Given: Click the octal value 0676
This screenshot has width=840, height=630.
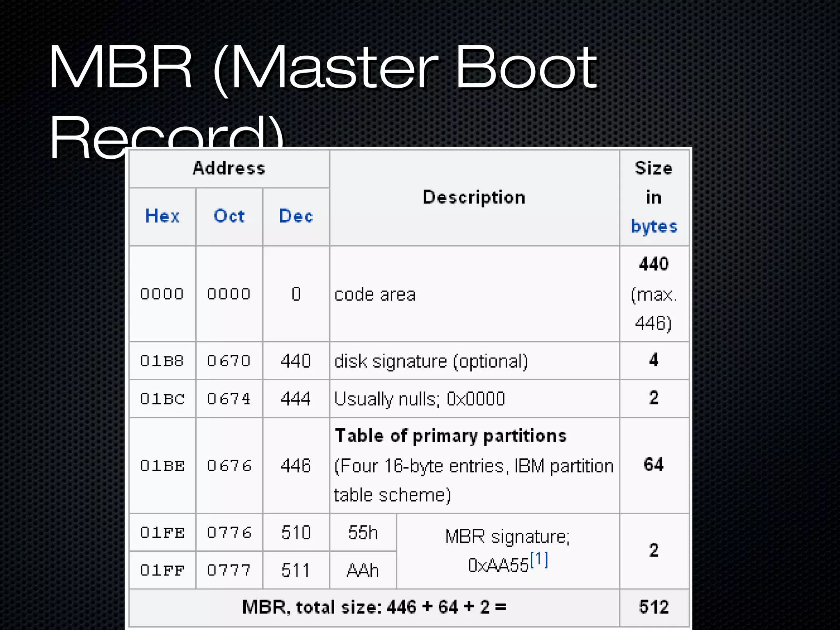Looking at the screenshot, I should coord(229,466).
